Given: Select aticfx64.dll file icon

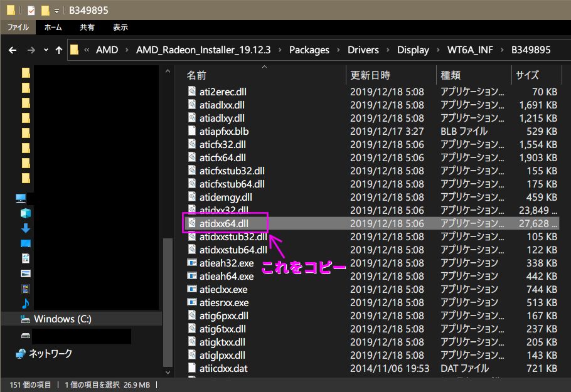Looking at the screenshot, I should coord(192,157).
